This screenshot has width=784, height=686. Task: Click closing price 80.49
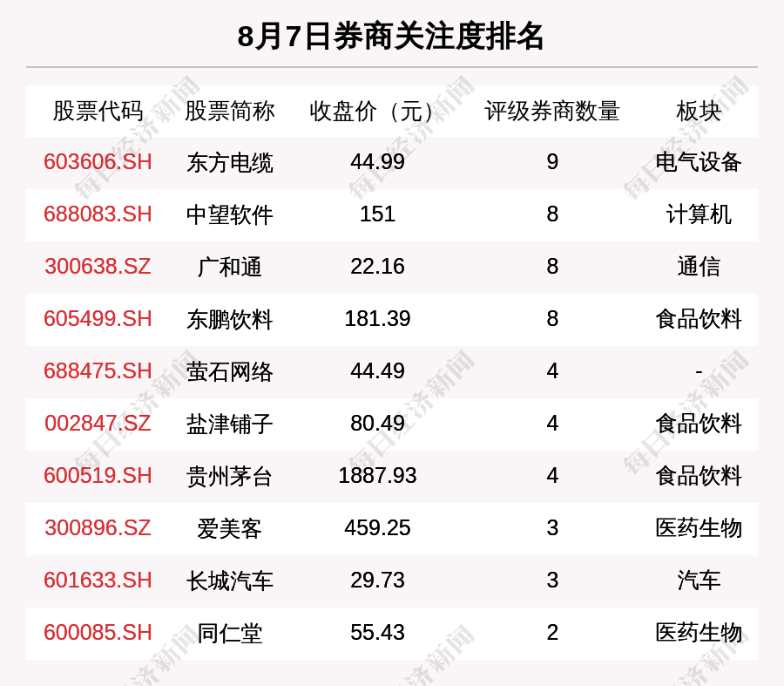(x=377, y=424)
